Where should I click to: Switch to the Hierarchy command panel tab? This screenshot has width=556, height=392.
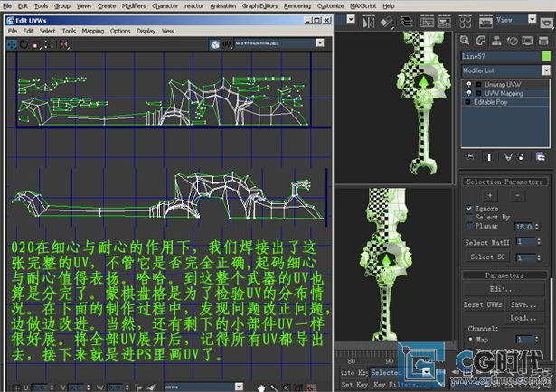coord(496,41)
